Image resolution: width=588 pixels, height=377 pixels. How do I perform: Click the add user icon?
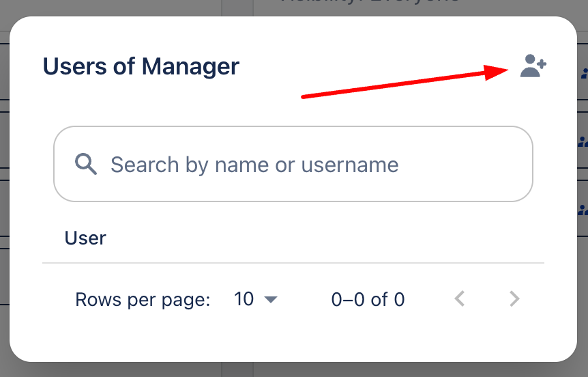tap(533, 66)
